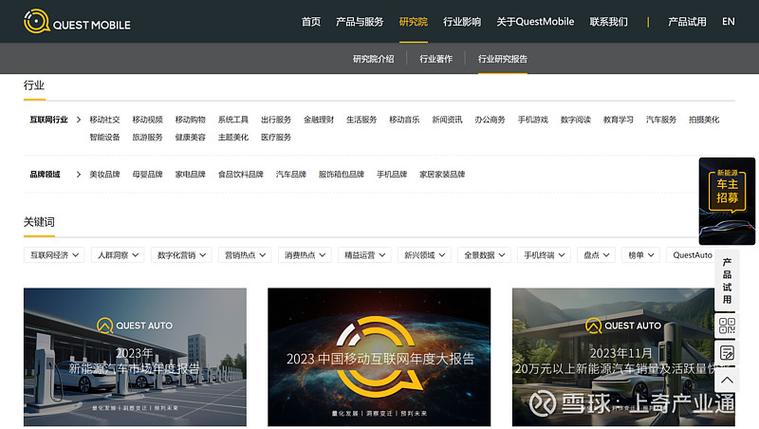Open the 行业著作 sub-tab
The height and width of the screenshot is (429, 759).
click(436, 59)
